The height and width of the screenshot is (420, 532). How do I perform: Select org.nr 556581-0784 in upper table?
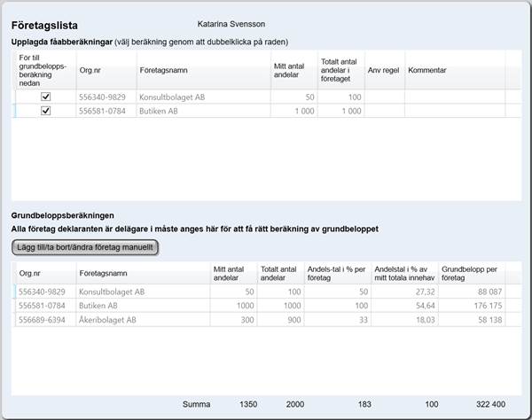click(103, 111)
